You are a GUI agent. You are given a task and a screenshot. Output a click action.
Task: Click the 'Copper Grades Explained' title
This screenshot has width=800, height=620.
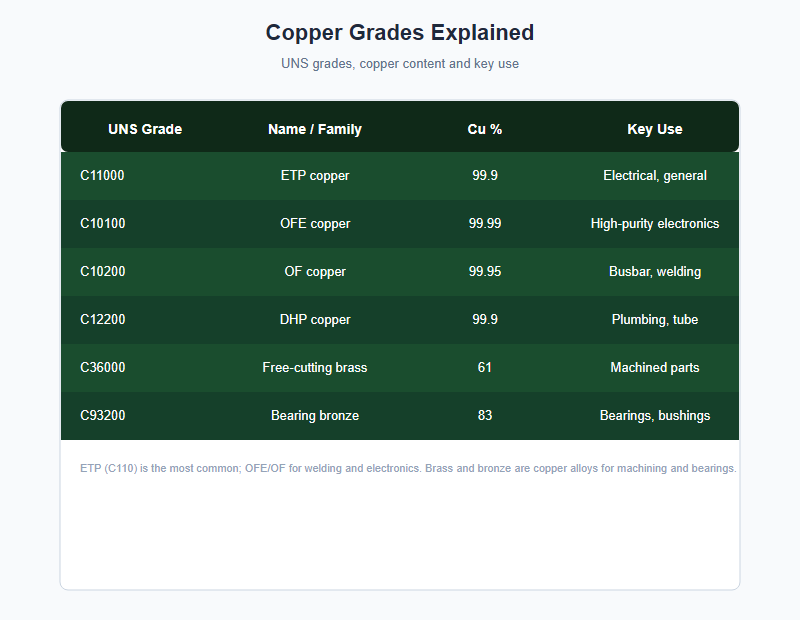click(399, 33)
